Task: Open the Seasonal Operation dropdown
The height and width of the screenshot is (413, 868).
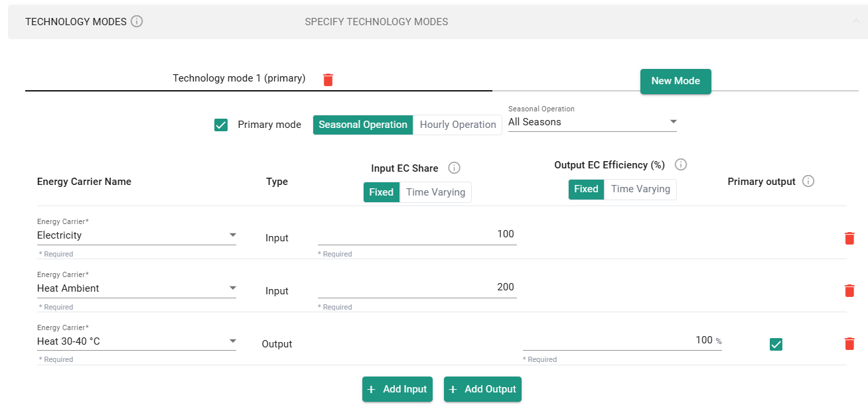Action: (592, 122)
